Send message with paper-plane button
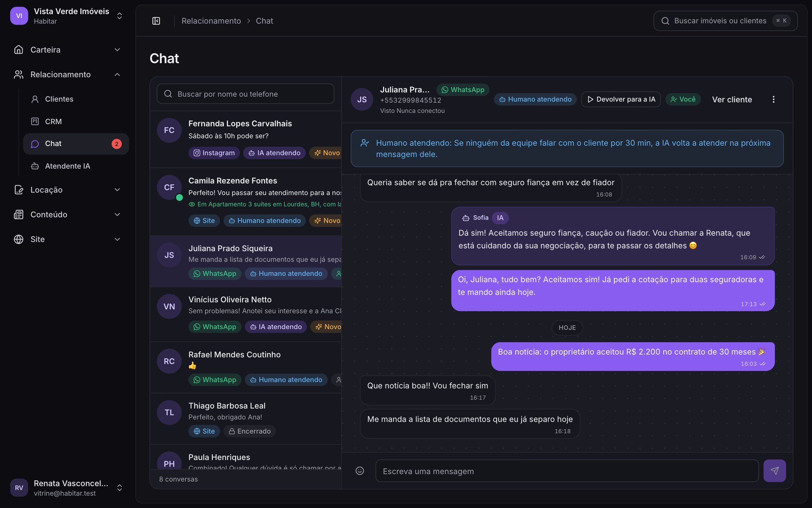812x508 pixels. [774, 471]
